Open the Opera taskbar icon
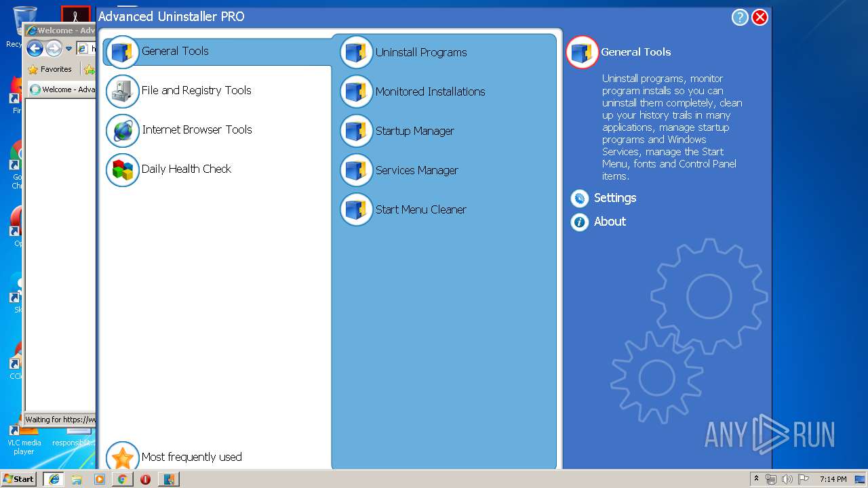The width and height of the screenshot is (868, 488). pos(145,479)
